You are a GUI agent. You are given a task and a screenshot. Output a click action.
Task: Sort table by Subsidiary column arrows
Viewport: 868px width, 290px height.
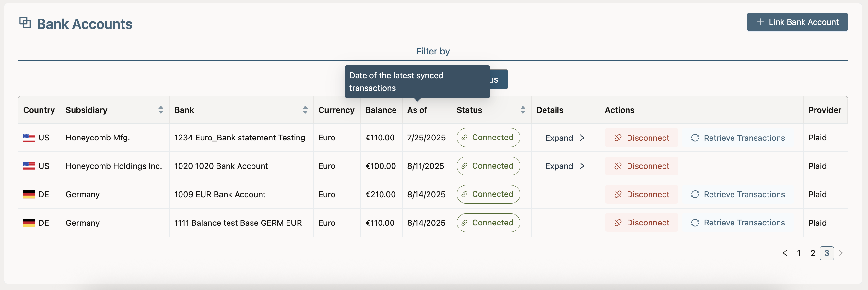(x=161, y=110)
